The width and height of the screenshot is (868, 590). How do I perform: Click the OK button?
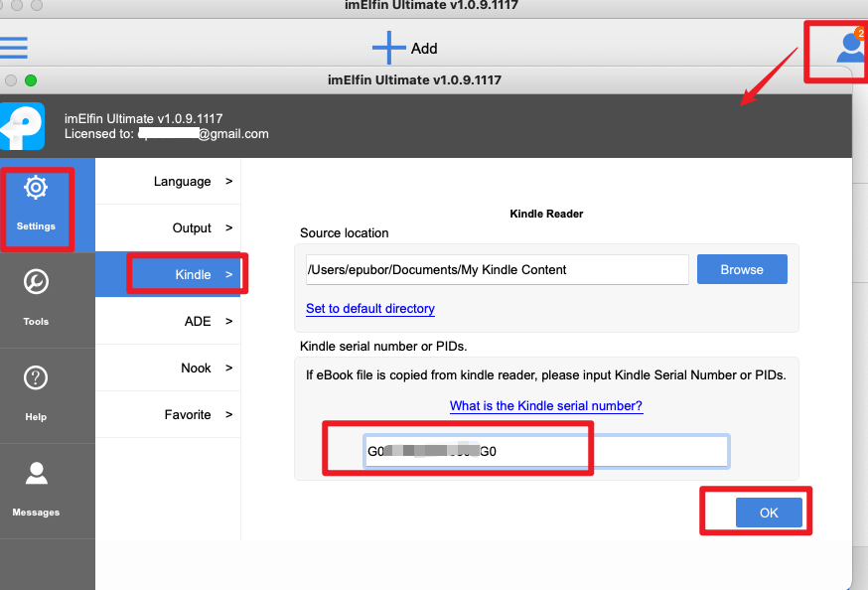coord(769,513)
